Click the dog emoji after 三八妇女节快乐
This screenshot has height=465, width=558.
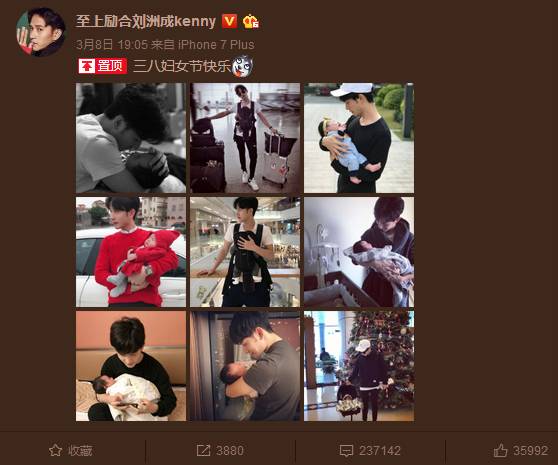[x=242, y=66]
